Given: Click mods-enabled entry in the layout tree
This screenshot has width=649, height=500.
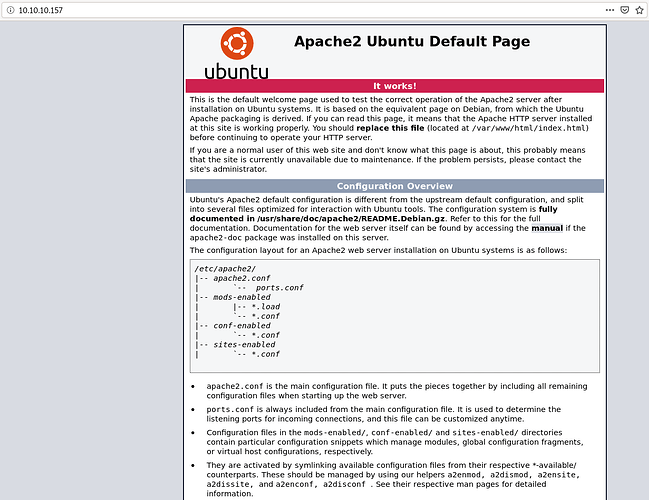Looking at the screenshot, I should tap(242, 297).
